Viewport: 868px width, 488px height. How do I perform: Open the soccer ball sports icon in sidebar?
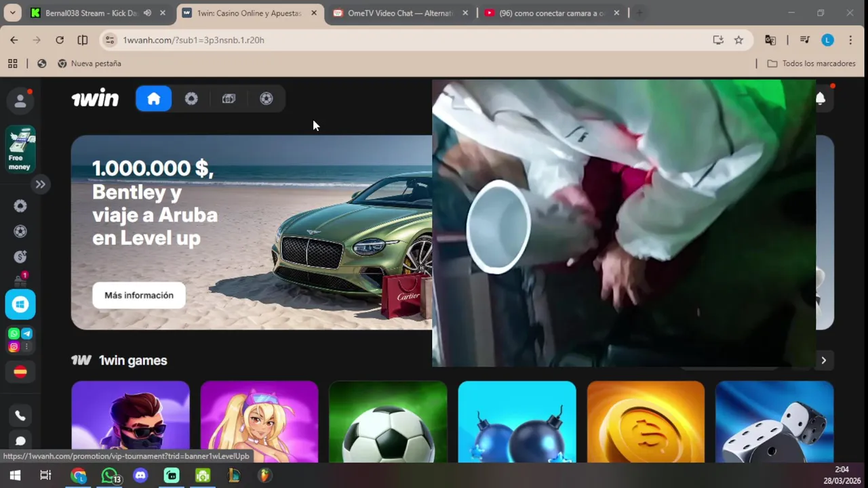[20, 231]
